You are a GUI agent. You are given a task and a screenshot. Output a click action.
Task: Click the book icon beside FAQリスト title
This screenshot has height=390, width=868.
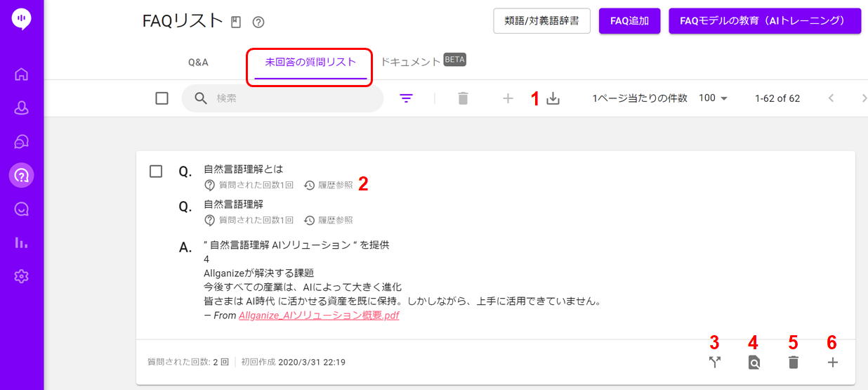[236, 22]
